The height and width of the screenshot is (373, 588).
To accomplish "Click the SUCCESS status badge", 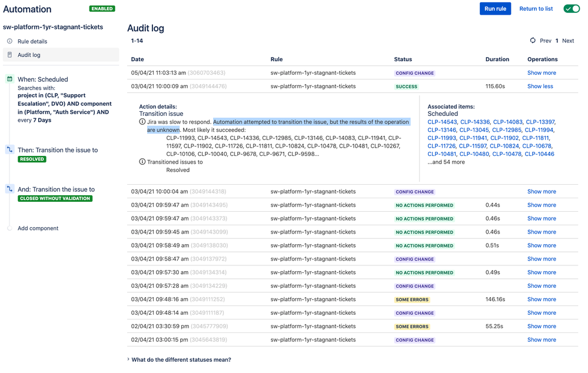I will [x=407, y=86].
